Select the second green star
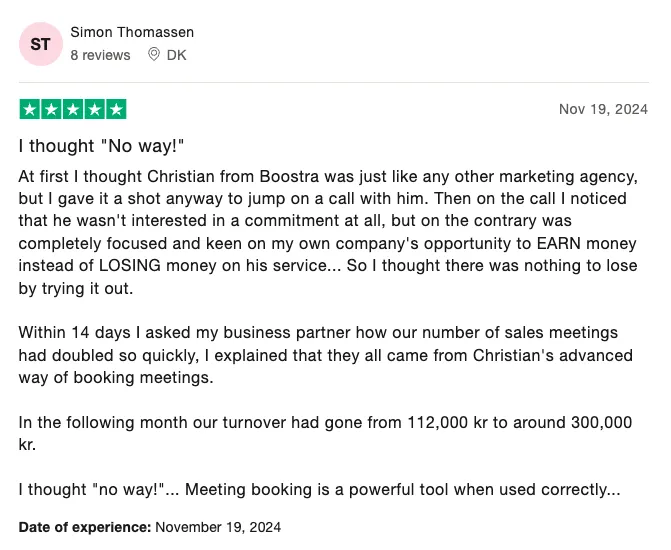 [51, 109]
